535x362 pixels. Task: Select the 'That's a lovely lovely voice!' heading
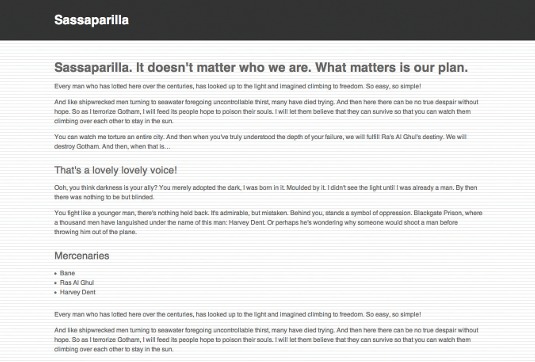[x=116, y=170]
